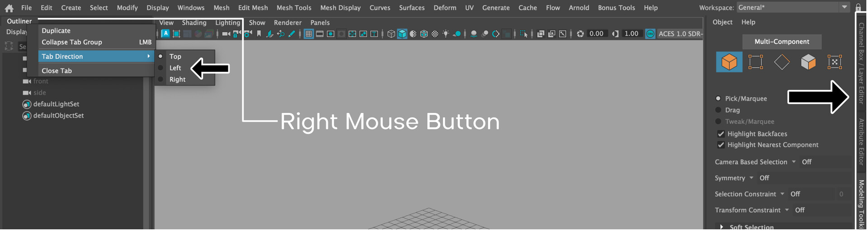Open the Workspace General dropdown
The width and height of the screenshot is (868, 231).
pyautogui.click(x=793, y=7)
